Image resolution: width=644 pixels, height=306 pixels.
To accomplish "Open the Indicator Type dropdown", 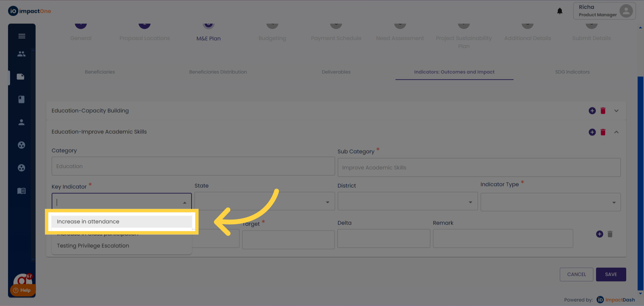I will pos(550,202).
